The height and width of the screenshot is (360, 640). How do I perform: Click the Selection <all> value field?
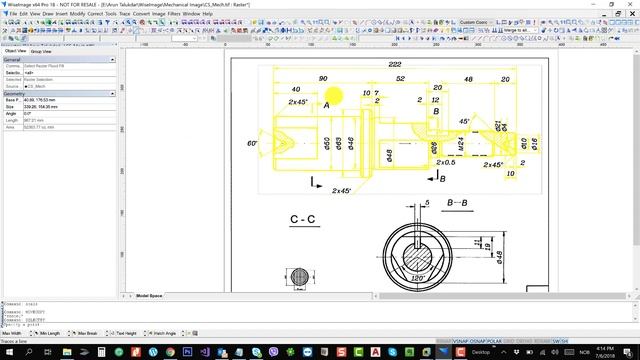(x=69, y=73)
